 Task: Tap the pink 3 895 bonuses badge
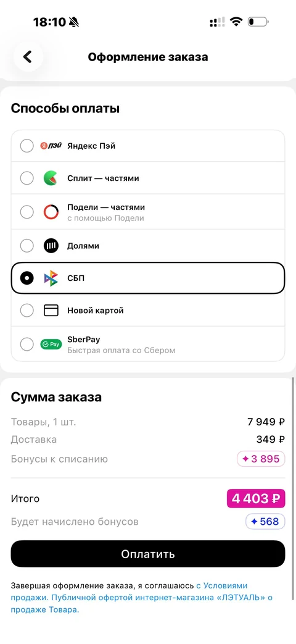click(x=261, y=459)
